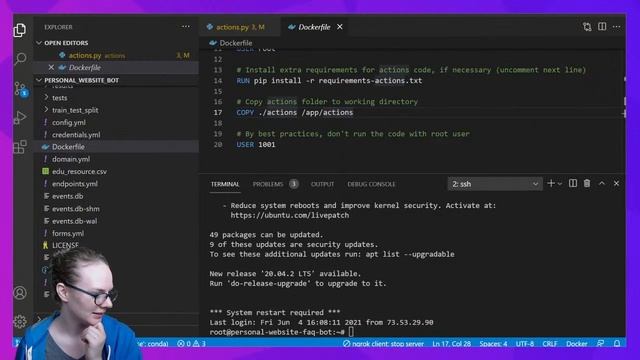Screen dimensions: 640x360
Task: Close Dockerfile in Open Editors list
Action: pyautogui.click(x=51, y=67)
